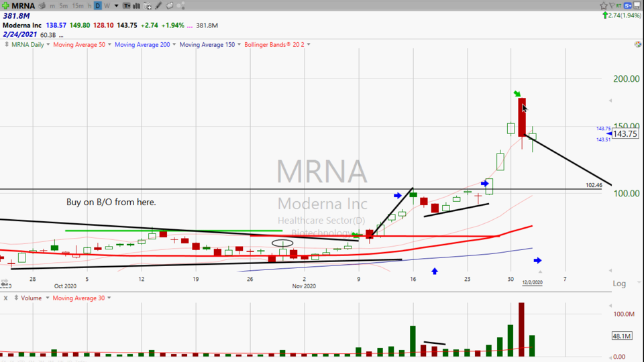Close the Volume pane with X
The width and height of the screenshot is (644, 362).
click(x=5, y=298)
